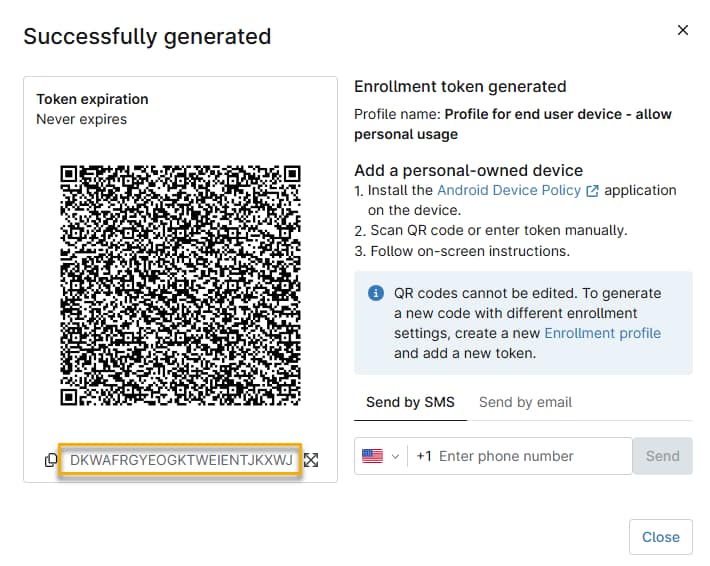The image size is (710, 566).
Task: Copy the enrollment token to clipboard
Action: click(x=51, y=460)
